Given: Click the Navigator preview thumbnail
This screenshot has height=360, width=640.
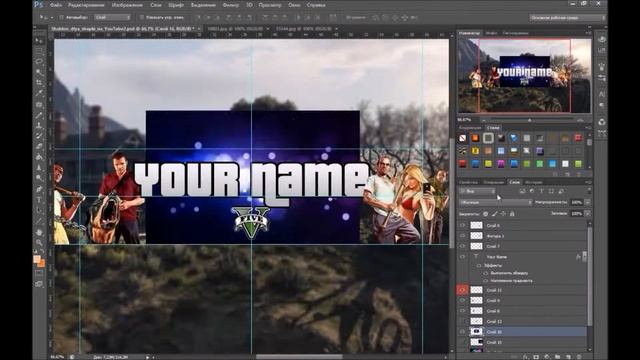Looking at the screenshot, I should (524, 76).
